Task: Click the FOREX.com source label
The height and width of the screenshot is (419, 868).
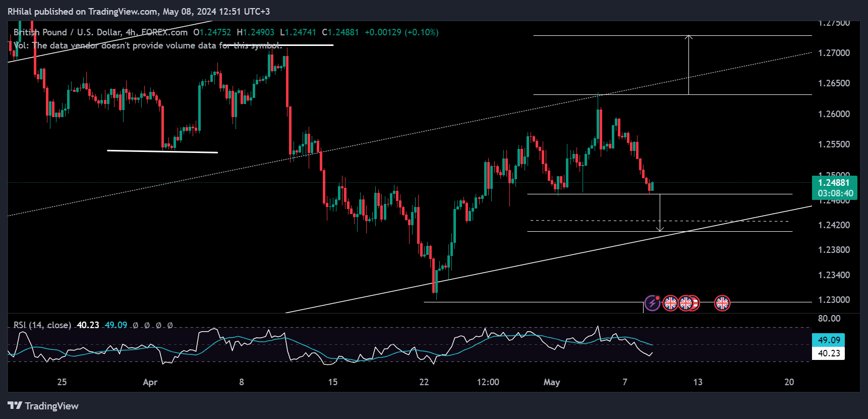Action: point(164,32)
